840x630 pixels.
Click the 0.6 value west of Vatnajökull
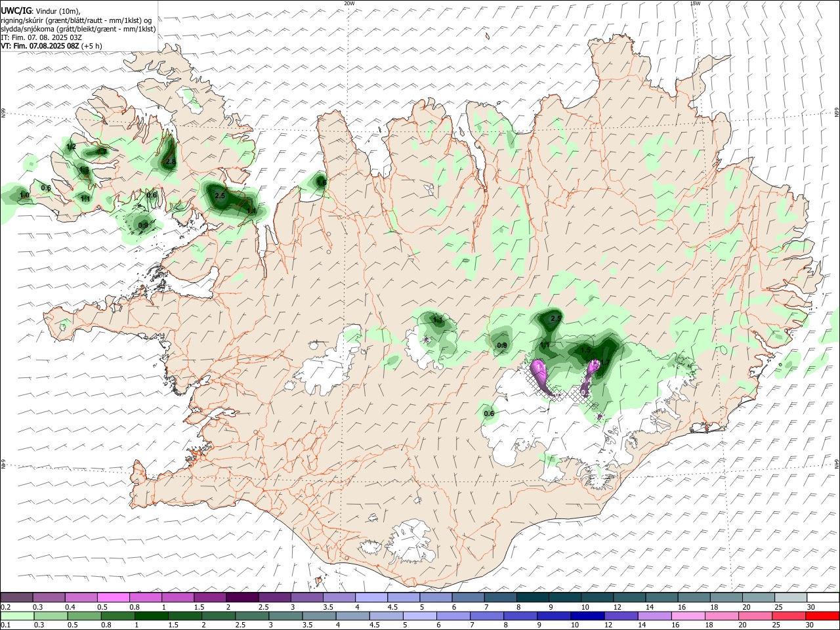[x=488, y=413]
